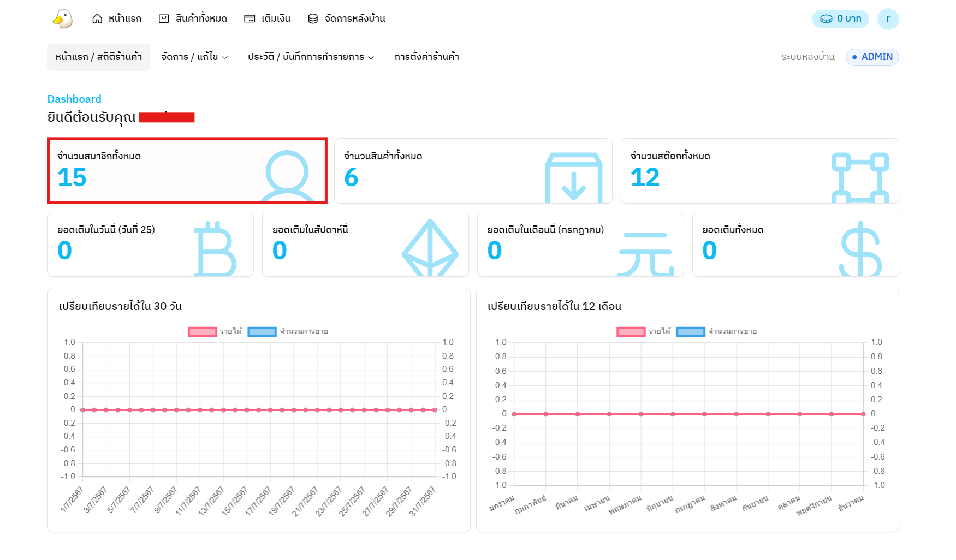Click the shopping bag icon for สินค้าทั้งหมด
The image size is (956, 560).
coord(164,19)
